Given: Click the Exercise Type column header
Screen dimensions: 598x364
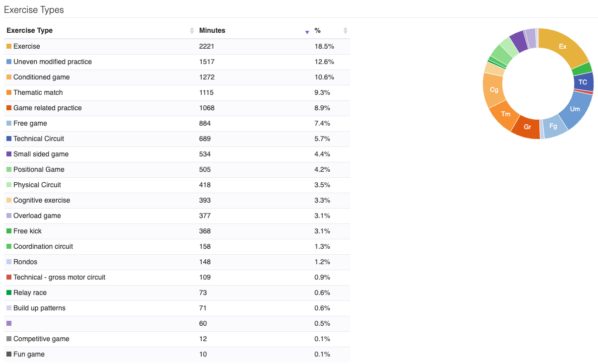Looking at the screenshot, I should (29, 30).
